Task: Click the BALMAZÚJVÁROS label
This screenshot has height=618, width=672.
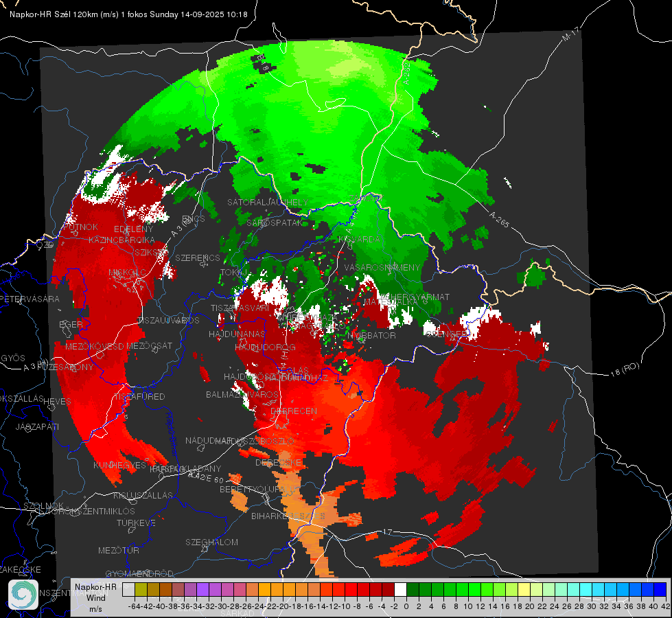Action: point(242,395)
